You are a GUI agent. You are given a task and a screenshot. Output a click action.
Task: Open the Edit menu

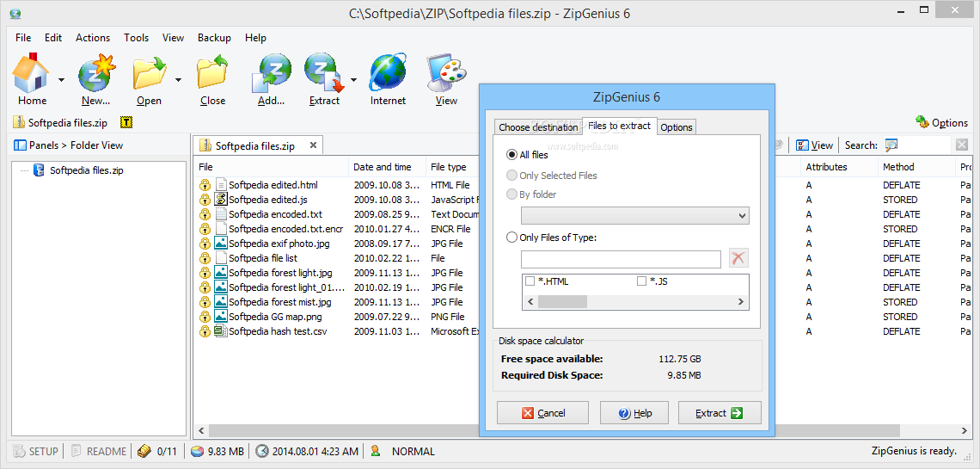click(53, 38)
